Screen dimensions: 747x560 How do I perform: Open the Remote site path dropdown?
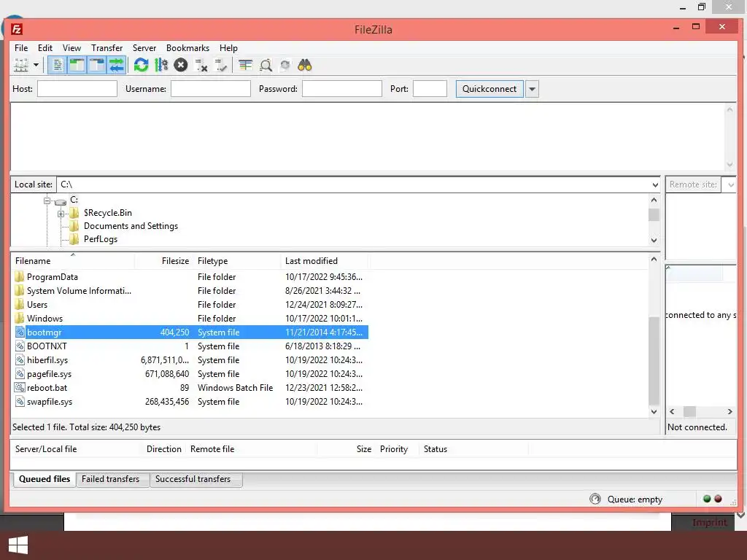(x=731, y=184)
